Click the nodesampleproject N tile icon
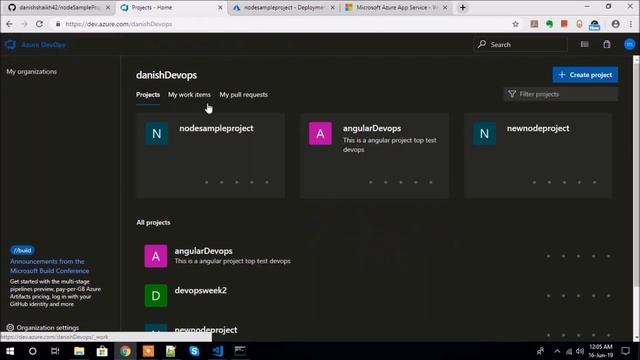The height and width of the screenshot is (360, 640). click(156, 133)
